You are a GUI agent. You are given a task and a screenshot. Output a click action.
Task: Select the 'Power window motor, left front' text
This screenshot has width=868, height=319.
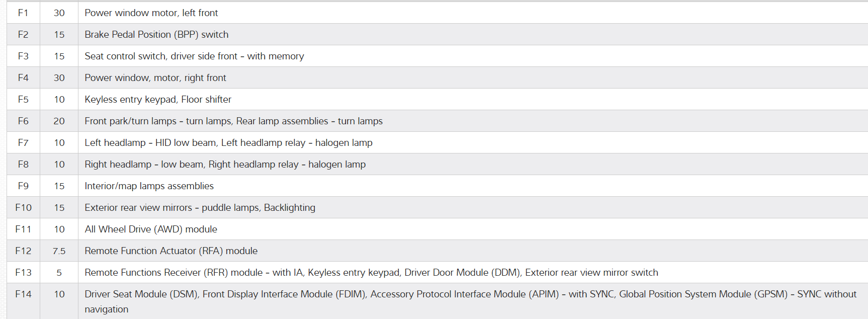(151, 13)
